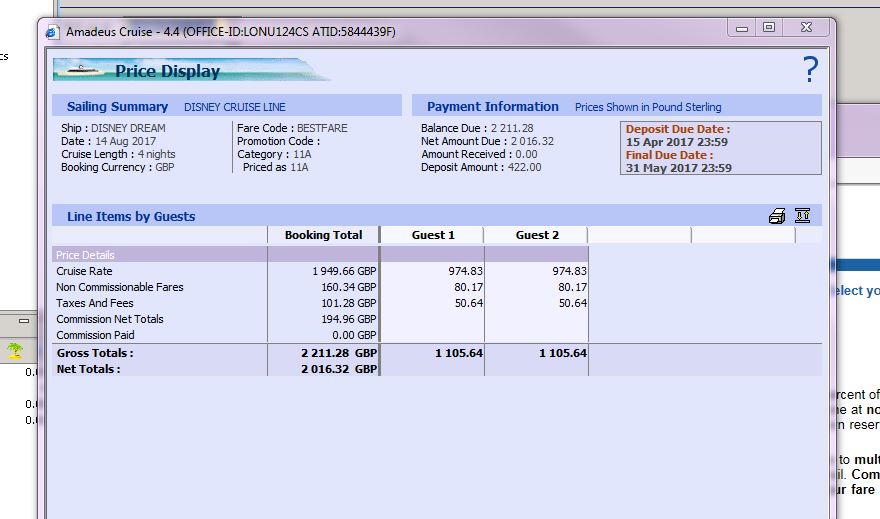Image resolution: width=880 pixels, height=519 pixels.
Task: Click the 0.00 GBP commission paid cell
Action: [354, 335]
